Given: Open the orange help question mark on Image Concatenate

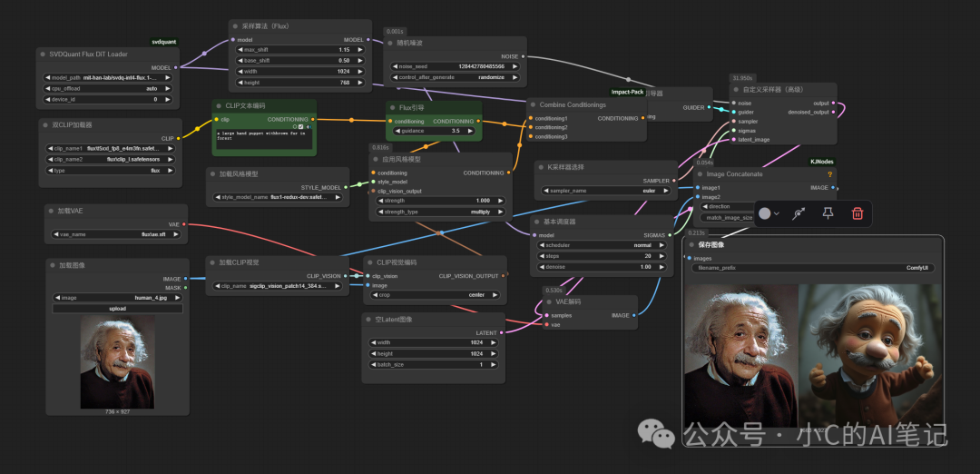Looking at the screenshot, I should coord(829,174).
